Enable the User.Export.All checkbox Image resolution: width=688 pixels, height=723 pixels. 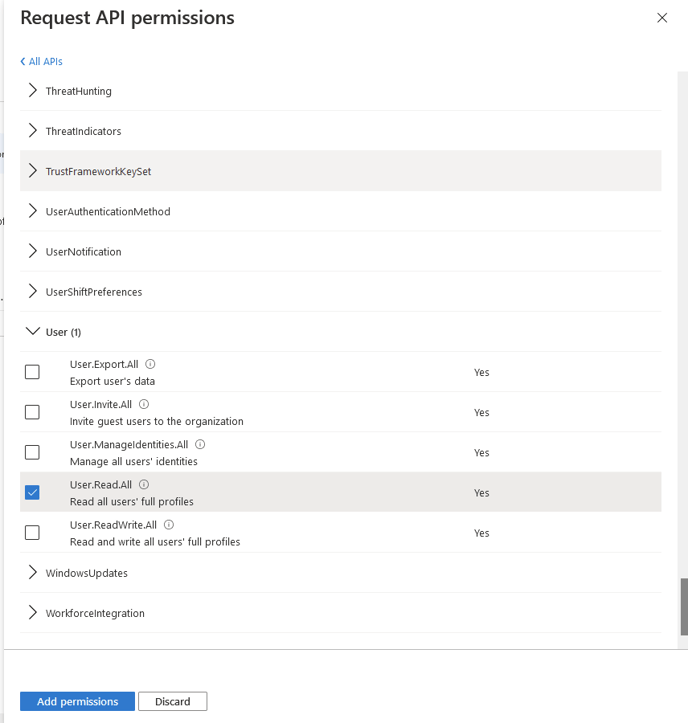[x=32, y=372]
